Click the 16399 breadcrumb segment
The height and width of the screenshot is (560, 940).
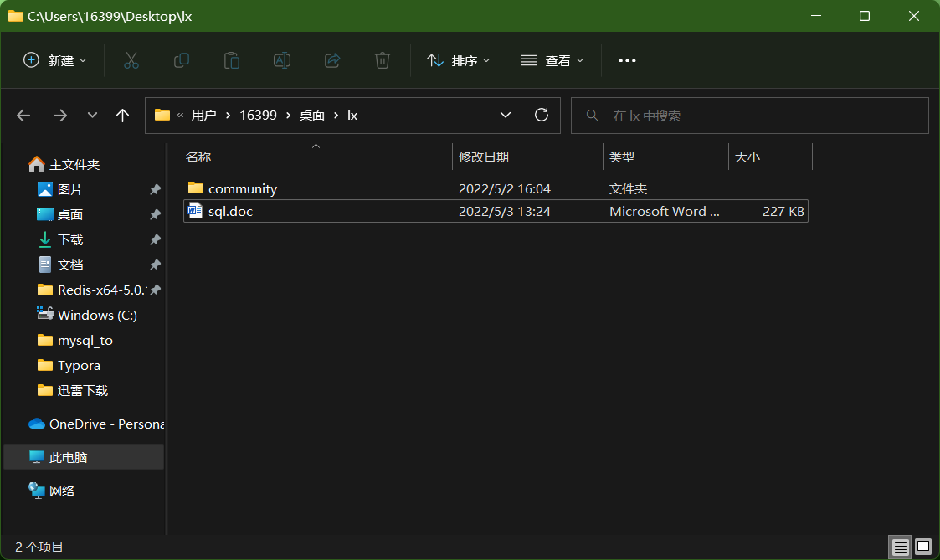pyautogui.click(x=259, y=116)
